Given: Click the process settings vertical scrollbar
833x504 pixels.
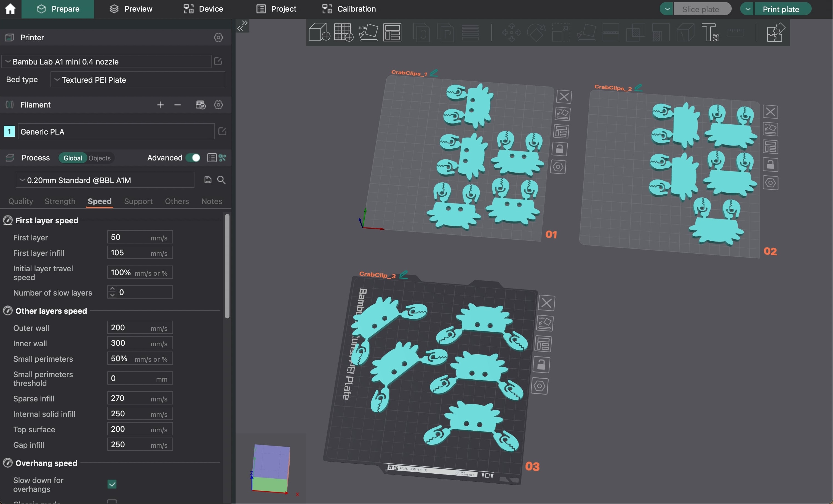Looking at the screenshot, I should [227, 266].
